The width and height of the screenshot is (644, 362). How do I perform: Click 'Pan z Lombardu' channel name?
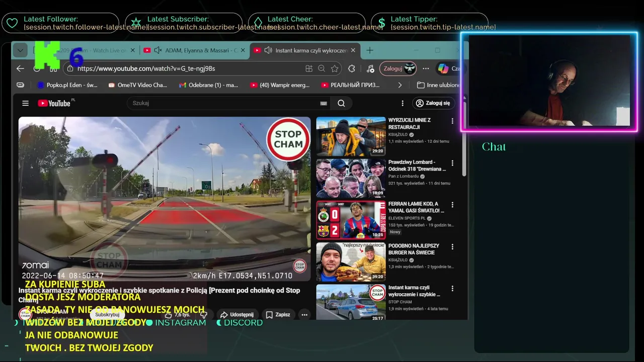403,176
